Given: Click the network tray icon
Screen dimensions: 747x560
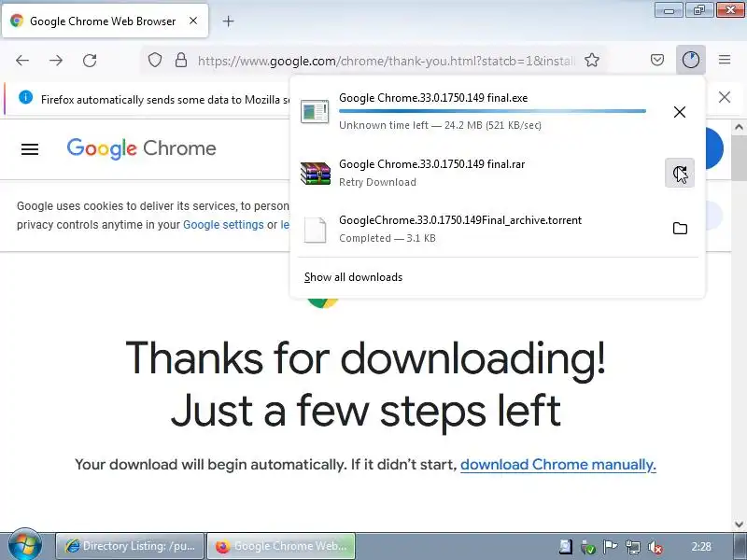Looking at the screenshot, I should 633,547.
